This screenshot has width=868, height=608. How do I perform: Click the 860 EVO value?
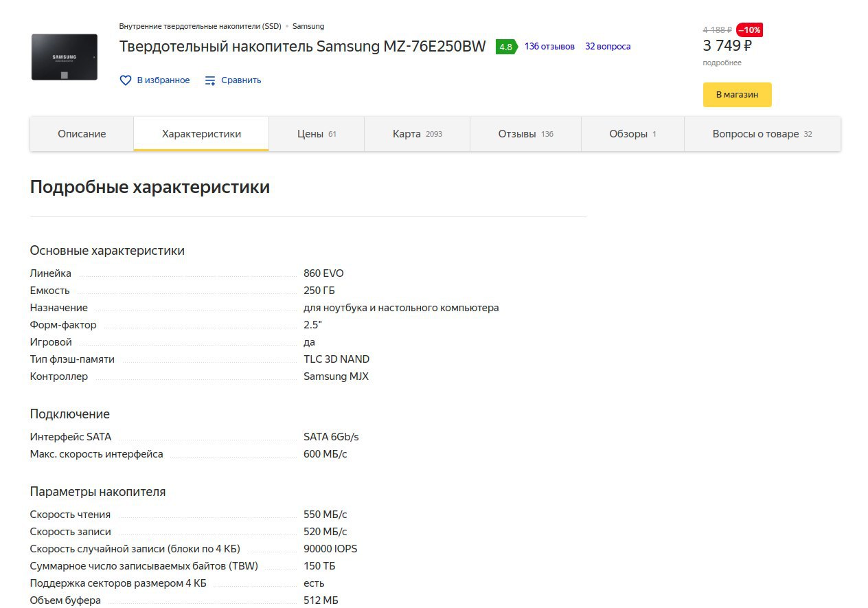323,273
